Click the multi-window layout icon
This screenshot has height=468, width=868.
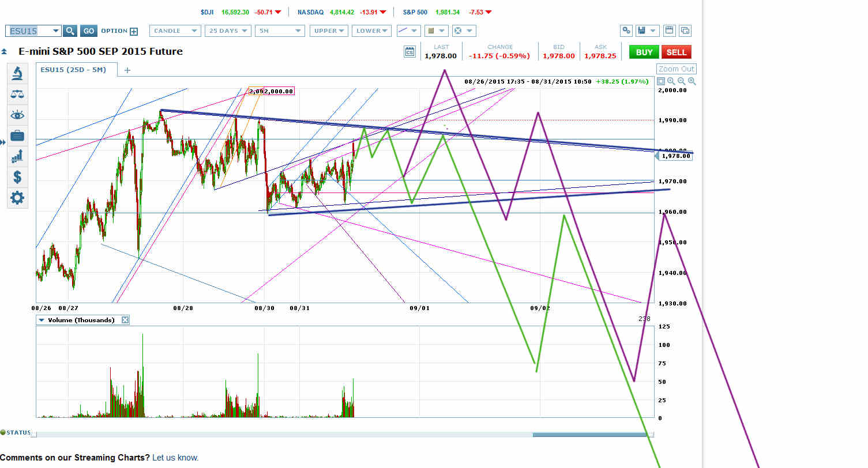tap(685, 31)
